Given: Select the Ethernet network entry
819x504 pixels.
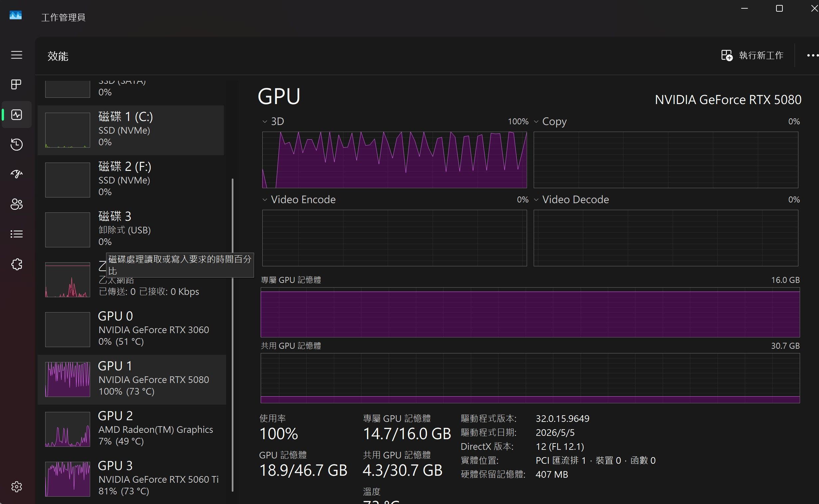Looking at the screenshot, I should click(x=131, y=280).
